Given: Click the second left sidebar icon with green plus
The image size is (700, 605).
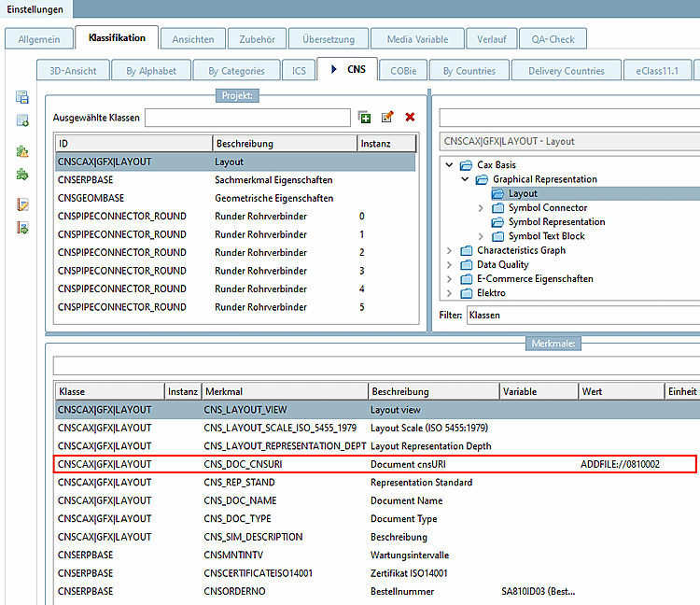Looking at the screenshot, I should tap(22, 120).
